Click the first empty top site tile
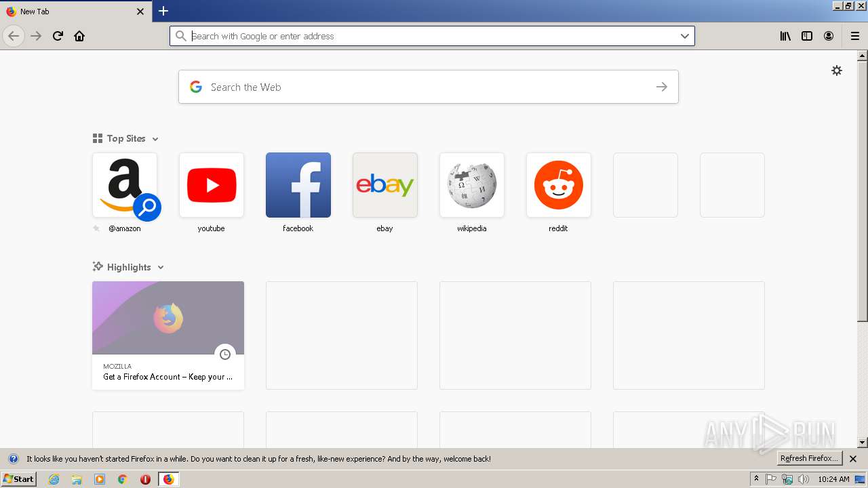868x488 pixels. click(646, 185)
